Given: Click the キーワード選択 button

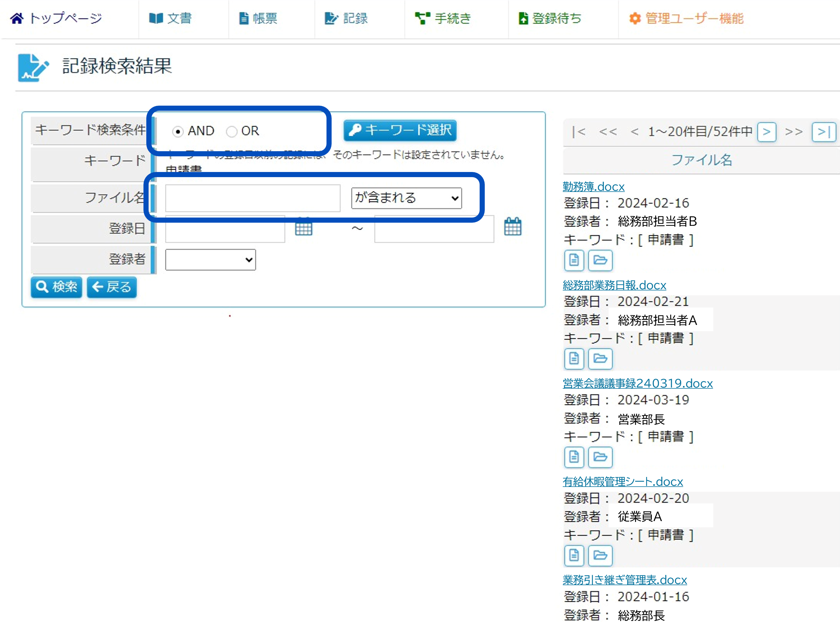Looking at the screenshot, I should pyautogui.click(x=399, y=130).
